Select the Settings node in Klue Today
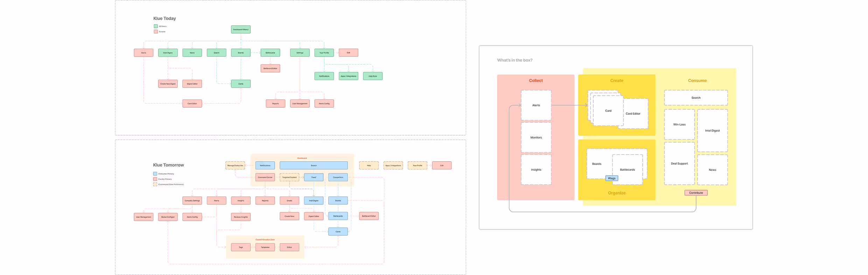 pyautogui.click(x=300, y=53)
